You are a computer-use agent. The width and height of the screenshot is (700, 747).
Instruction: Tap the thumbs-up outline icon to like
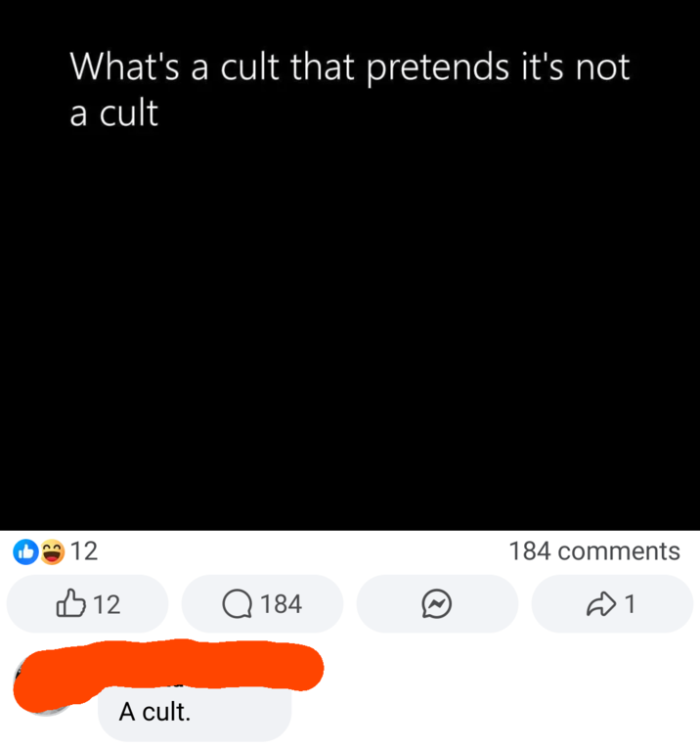coord(71,603)
